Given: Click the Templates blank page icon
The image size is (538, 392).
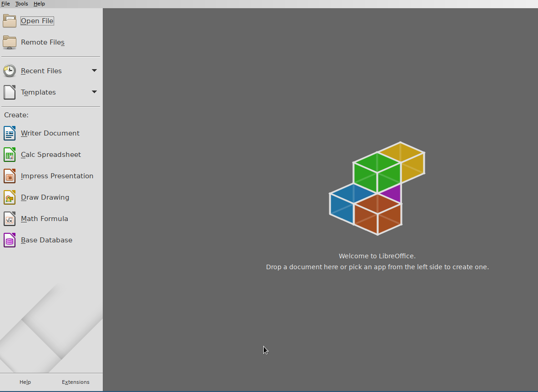Looking at the screenshot, I should click(10, 92).
